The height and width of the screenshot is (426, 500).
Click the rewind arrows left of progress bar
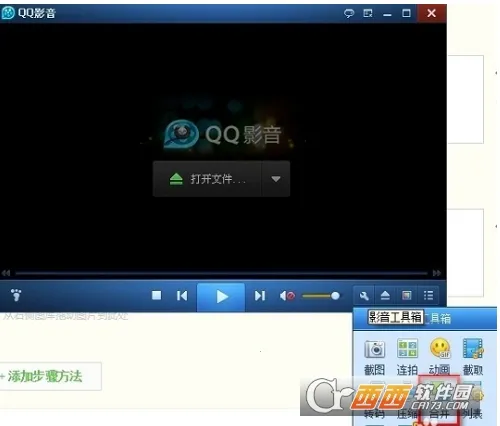coord(6,273)
